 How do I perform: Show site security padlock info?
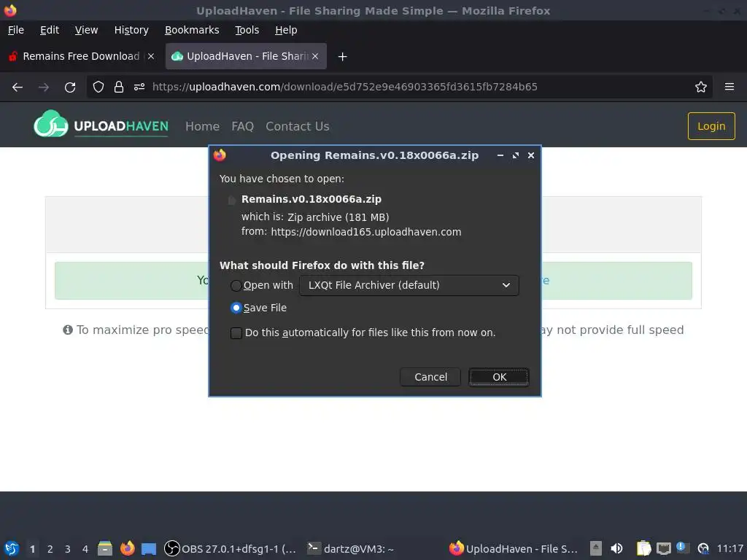point(119,87)
